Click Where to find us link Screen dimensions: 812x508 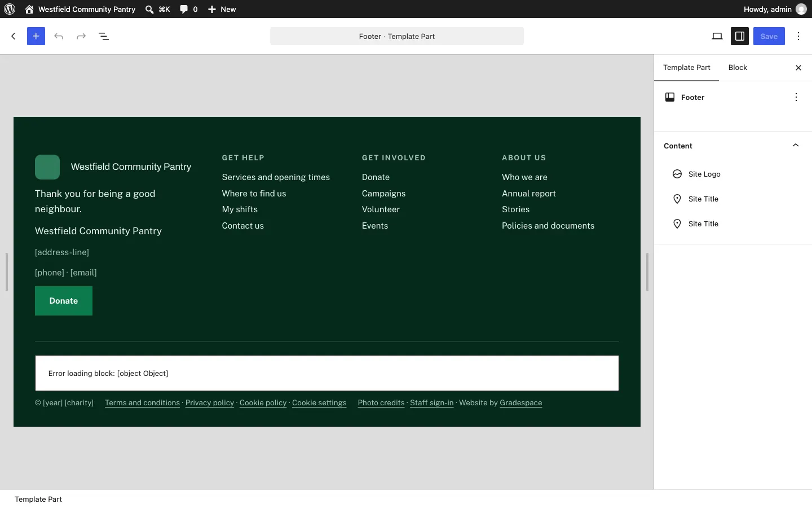(x=254, y=194)
